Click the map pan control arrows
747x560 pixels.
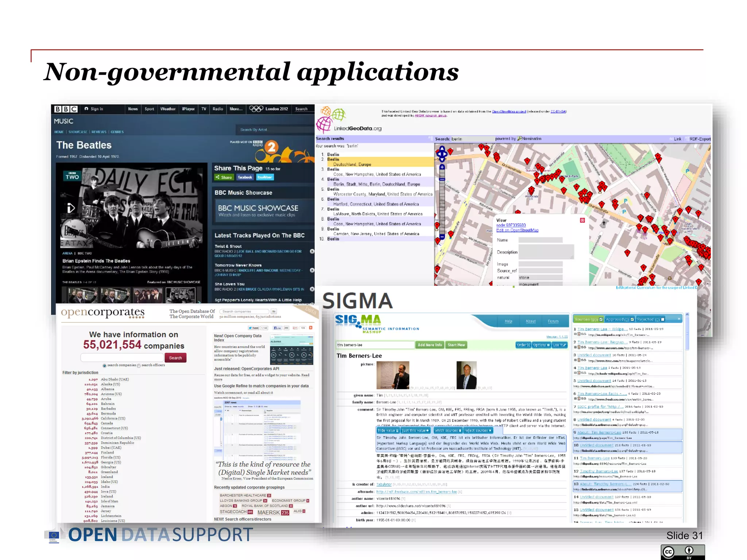pyautogui.click(x=442, y=154)
